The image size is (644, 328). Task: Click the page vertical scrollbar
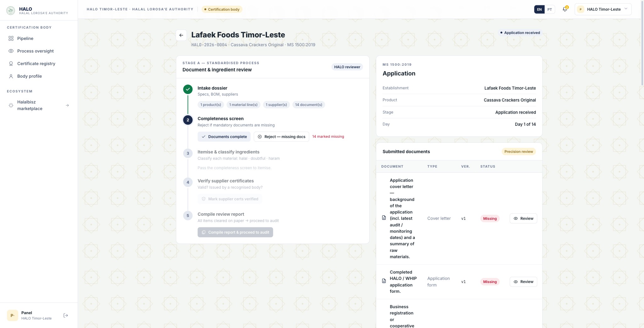coord(642,42)
